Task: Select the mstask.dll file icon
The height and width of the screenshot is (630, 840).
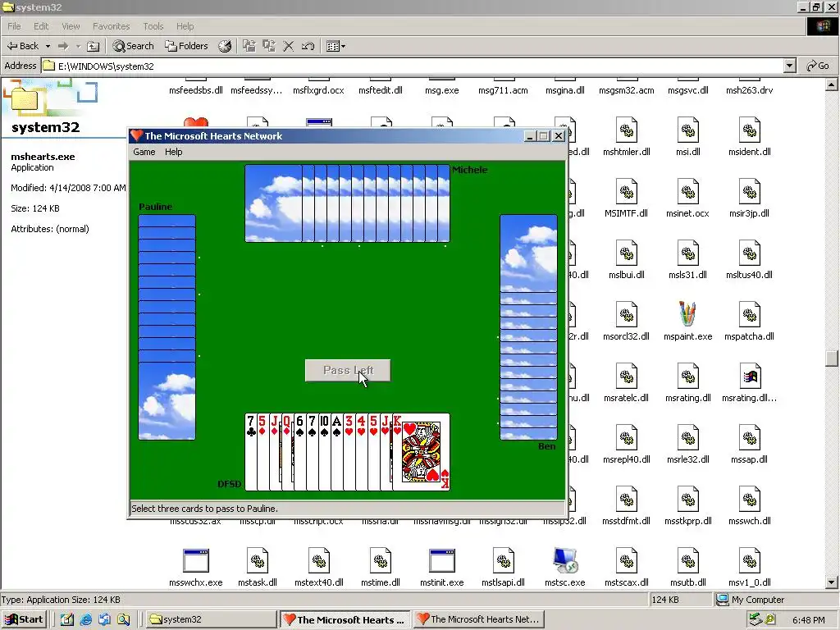Action: click(x=257, y=560)
